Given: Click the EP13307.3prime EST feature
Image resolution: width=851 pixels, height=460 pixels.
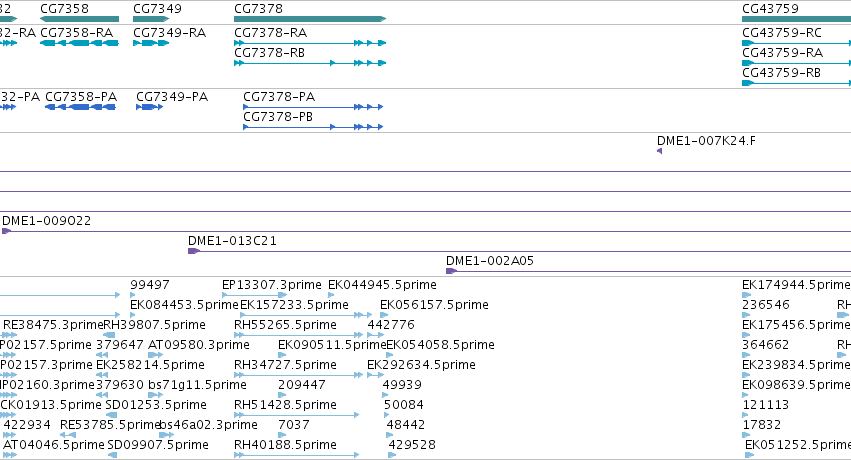Looking at the screenshot, I should click(x=254, y=295).
